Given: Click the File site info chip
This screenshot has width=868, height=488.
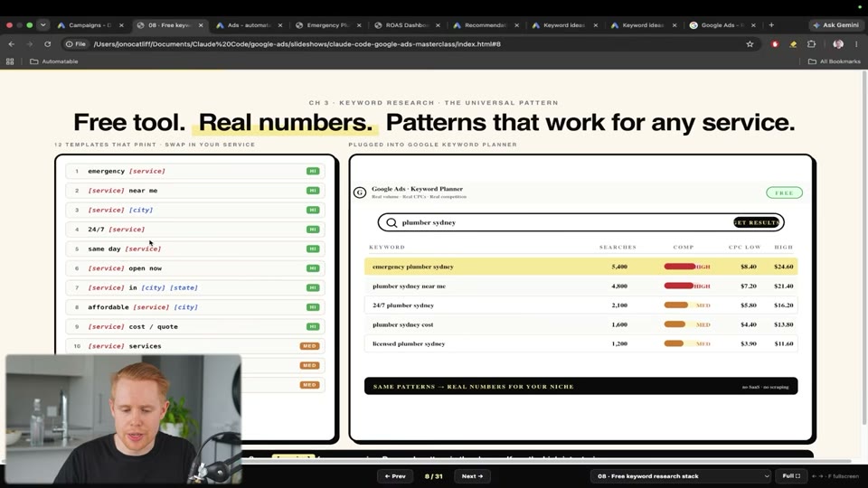Looking at the screenshot, I should tap(76, 43).
